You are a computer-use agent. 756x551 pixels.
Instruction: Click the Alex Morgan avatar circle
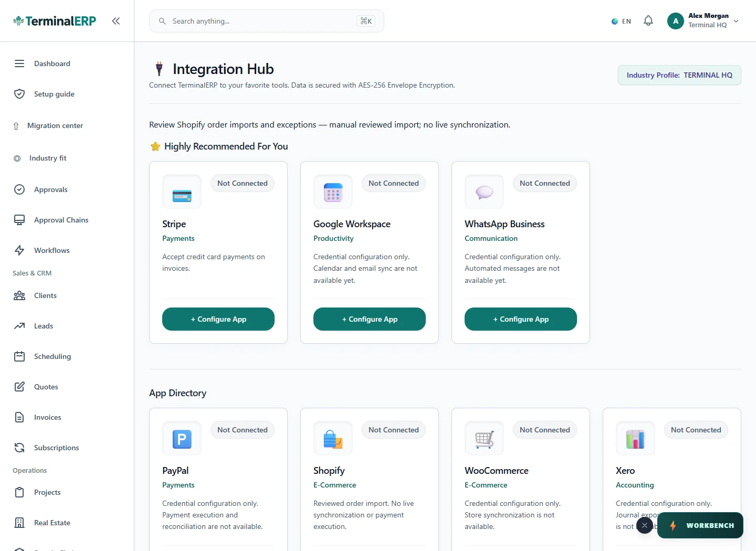676,21
